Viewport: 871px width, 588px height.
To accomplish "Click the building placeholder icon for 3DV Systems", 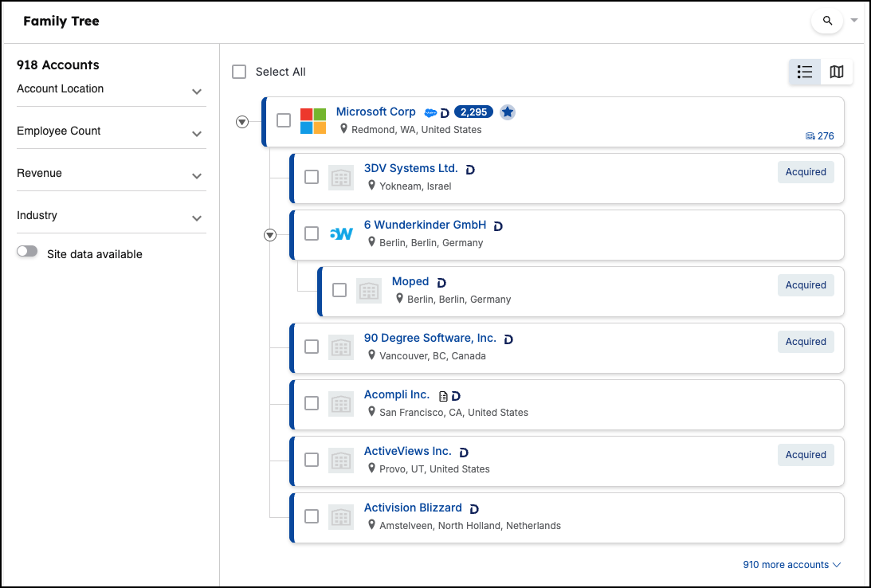I will tap(341, 178).
